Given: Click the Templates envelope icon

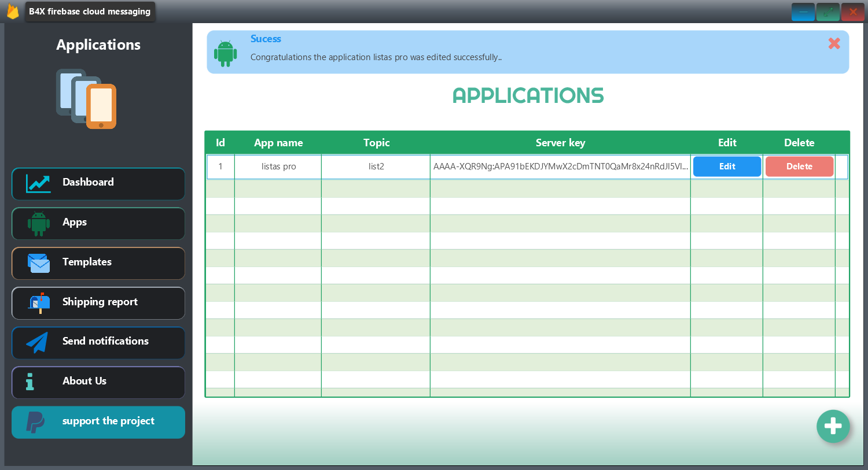Looking at the screenshot, I should point(39,263).
